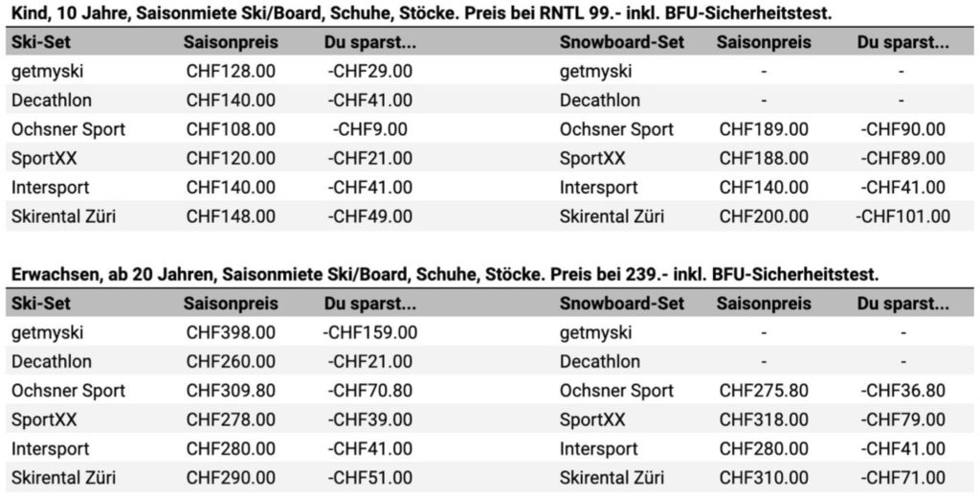Select CHF189.00 Ochsner Sport snowboard price
980x498 pixels.
[764, 129]
